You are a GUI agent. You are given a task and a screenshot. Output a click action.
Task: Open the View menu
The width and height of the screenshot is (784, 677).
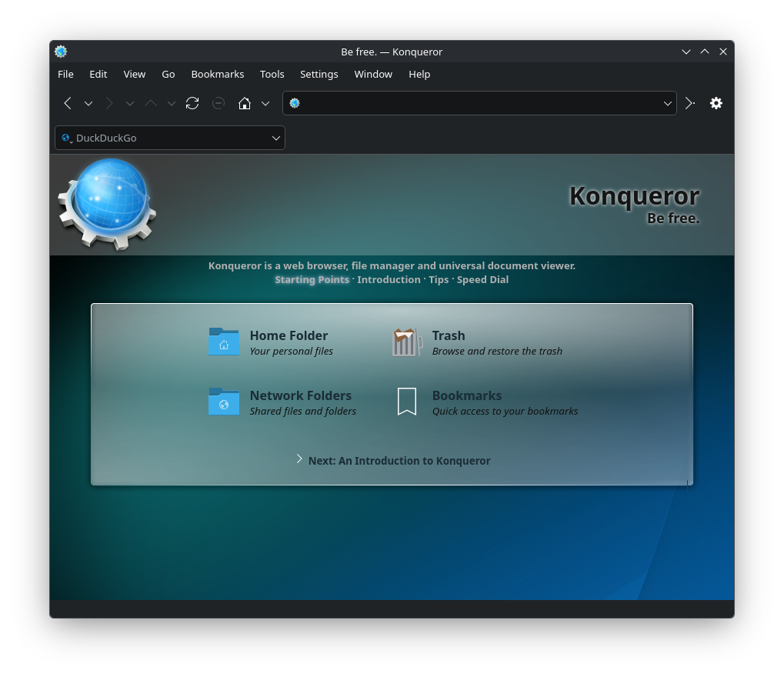point(135,74)
